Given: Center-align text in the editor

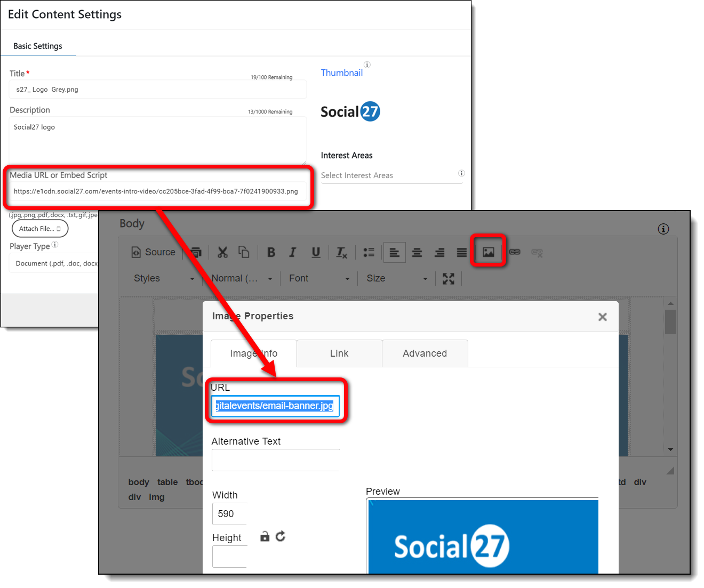Looking at the screenshot, I should pos(417,253).
